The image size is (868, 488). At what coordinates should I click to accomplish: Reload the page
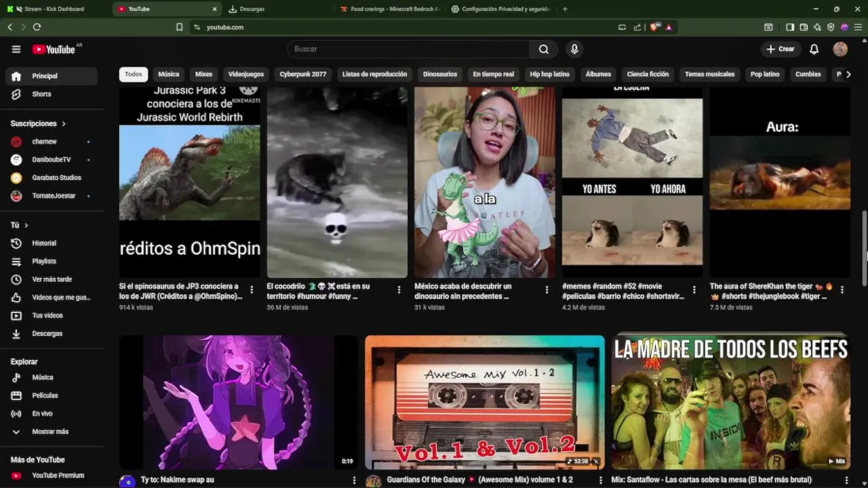coord(37,27)
